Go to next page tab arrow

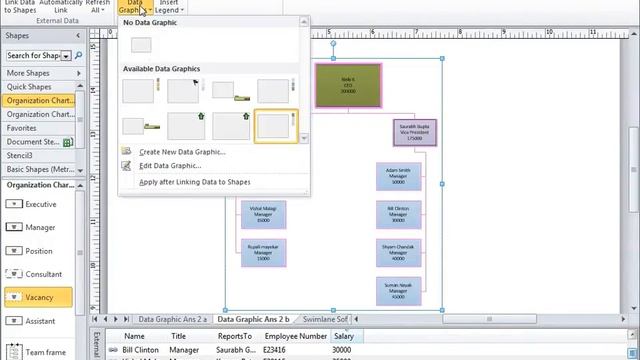pos(116,319)
